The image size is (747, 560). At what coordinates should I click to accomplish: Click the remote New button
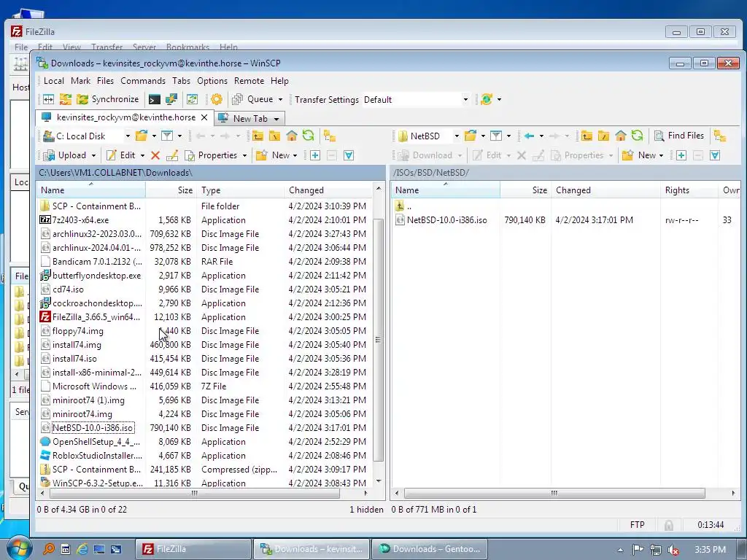(639, 155)
